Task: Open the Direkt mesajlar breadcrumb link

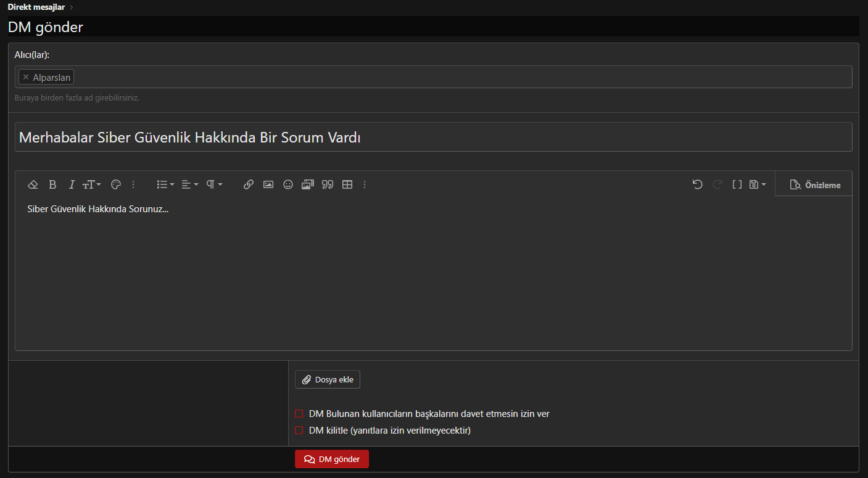Action: (x=36, y=7)
